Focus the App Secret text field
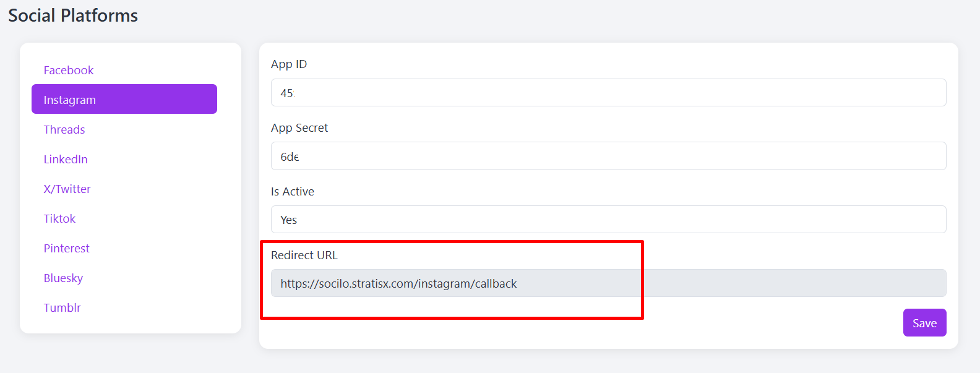Image resolution: width=980 pixels, height=373 pixels. 608,156
